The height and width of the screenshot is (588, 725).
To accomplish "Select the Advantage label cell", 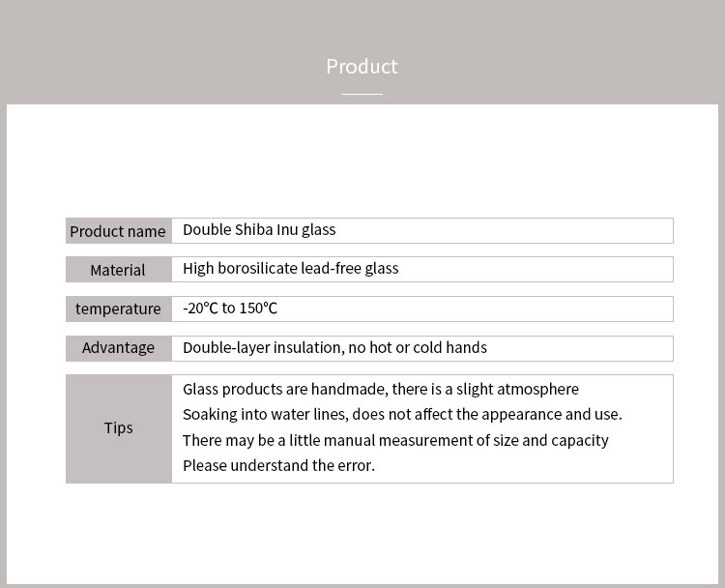I will 119,348.
